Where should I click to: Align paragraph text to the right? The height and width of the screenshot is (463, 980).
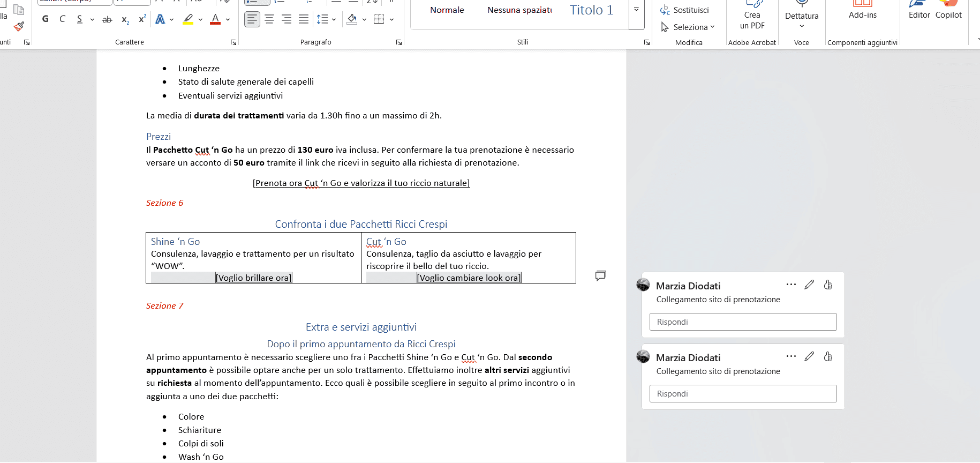[287, 19]
